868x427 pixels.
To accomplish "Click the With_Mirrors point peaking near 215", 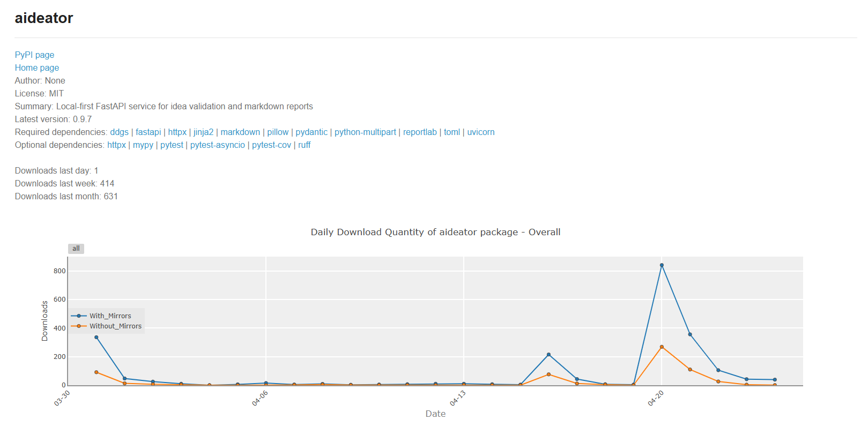I will click(548, 355).
